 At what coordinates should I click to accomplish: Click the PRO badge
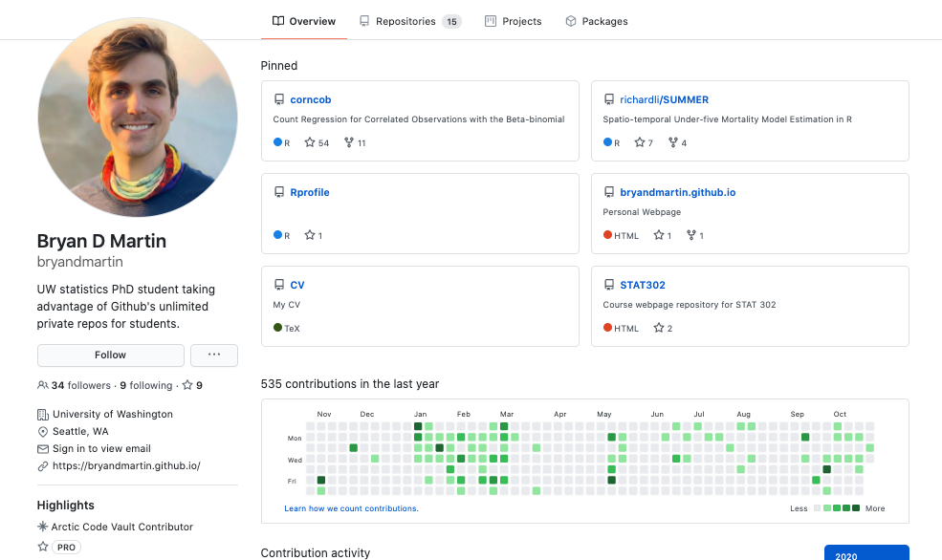click(x=66, y=548)
